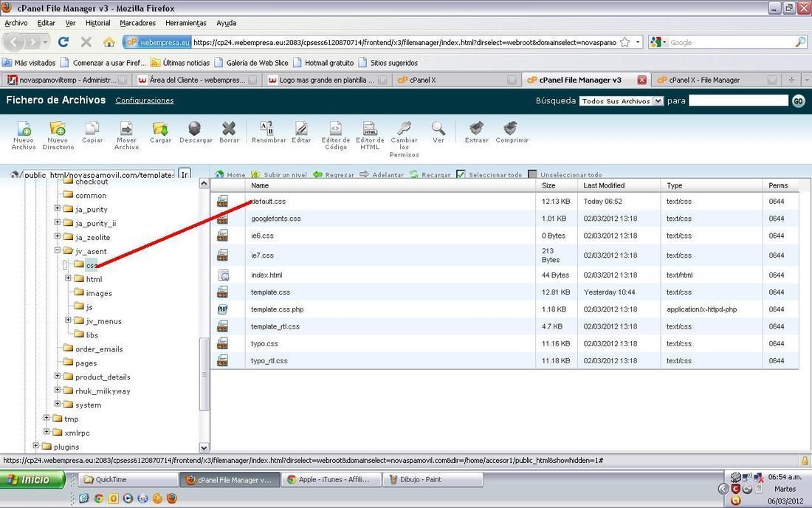Viewport: 812px width, 508px height.
Task: Open Dibujo - Paint from taskbar
Action: [x=433, y=479]
